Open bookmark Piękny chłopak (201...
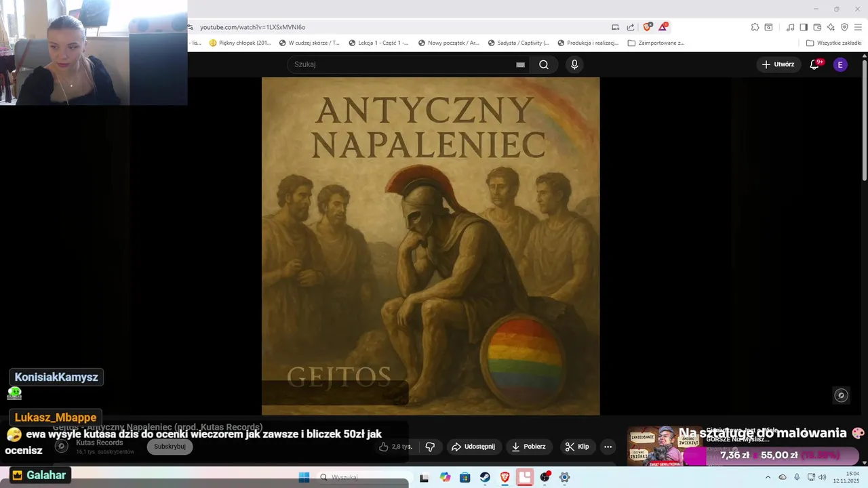 click(240, 43)
